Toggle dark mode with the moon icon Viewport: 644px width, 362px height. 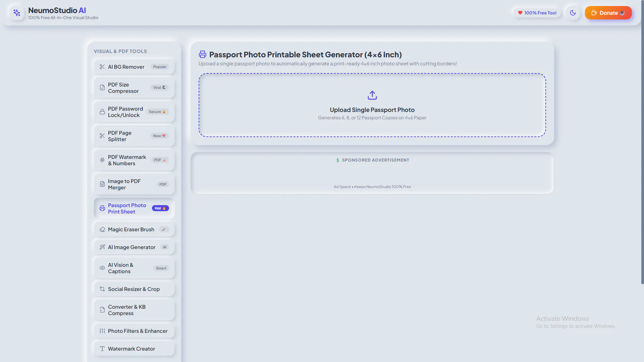573,13
